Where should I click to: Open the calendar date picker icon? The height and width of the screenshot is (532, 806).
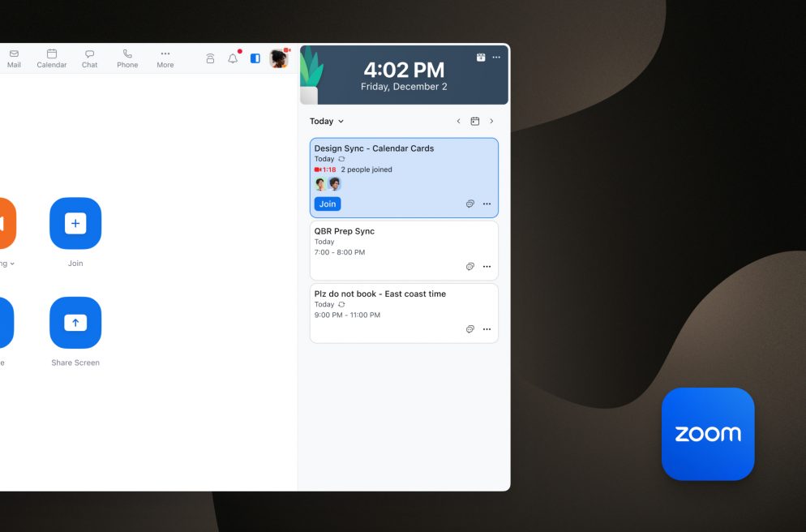pyautogui.click(x=475, y=122)
